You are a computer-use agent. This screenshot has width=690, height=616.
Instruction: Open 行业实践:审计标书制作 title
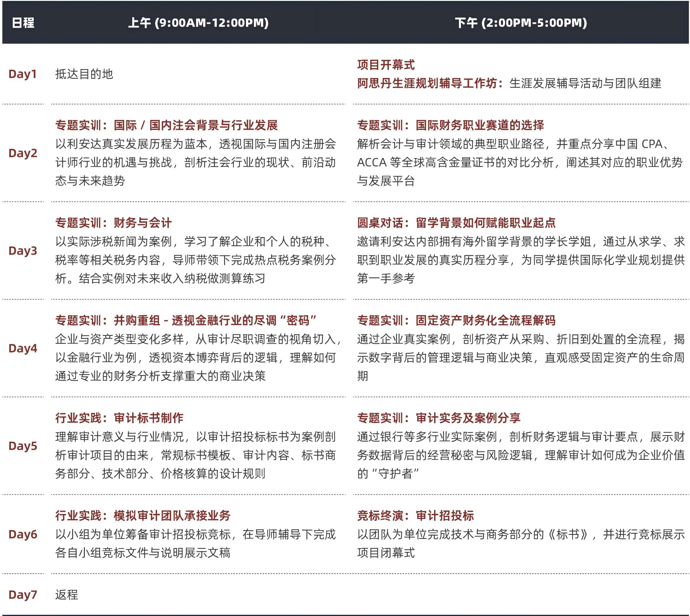pos(119,418)
